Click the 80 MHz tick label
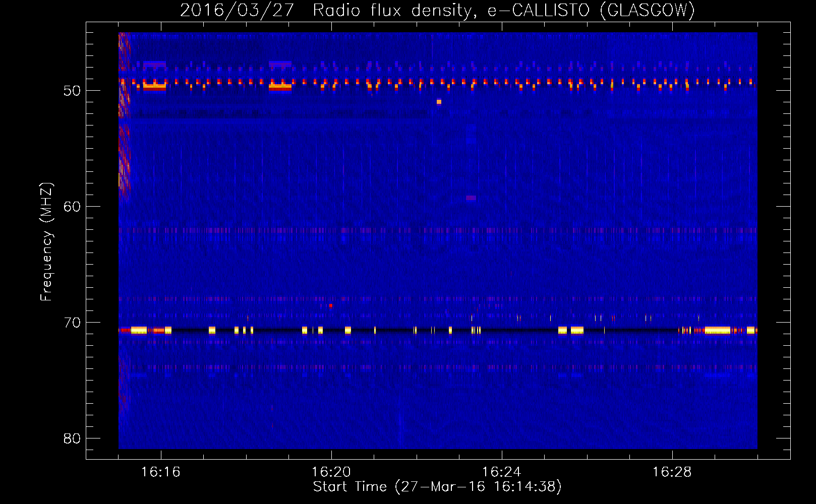 (x=72, y=438)
